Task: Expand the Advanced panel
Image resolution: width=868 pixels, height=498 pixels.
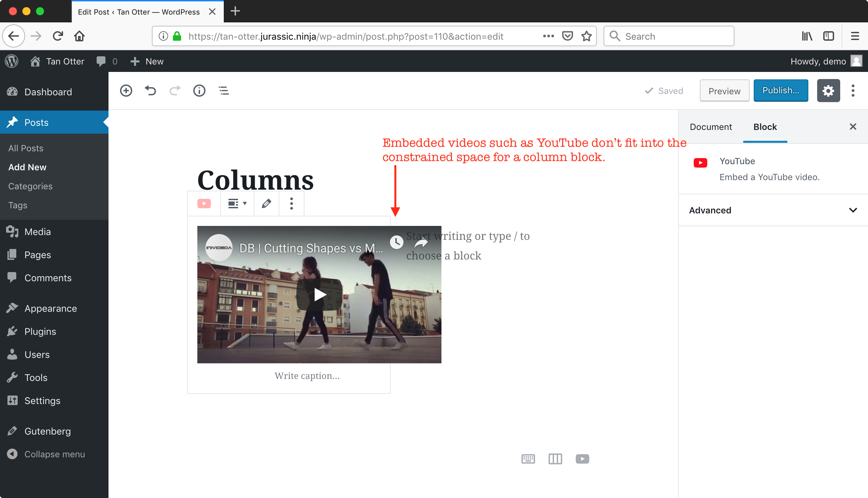Action: (773, 210)
